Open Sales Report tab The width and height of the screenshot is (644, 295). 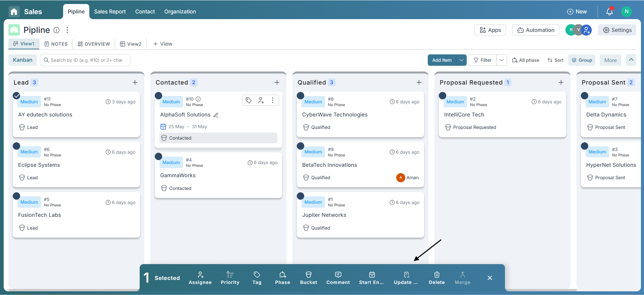[110, 11]
